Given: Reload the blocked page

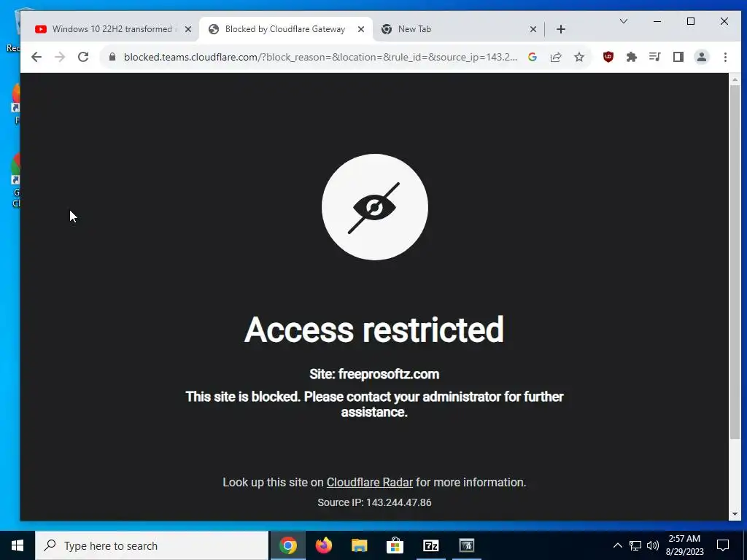Looking at the screenshot, I should pyautogui.click(x=83, y=57).
